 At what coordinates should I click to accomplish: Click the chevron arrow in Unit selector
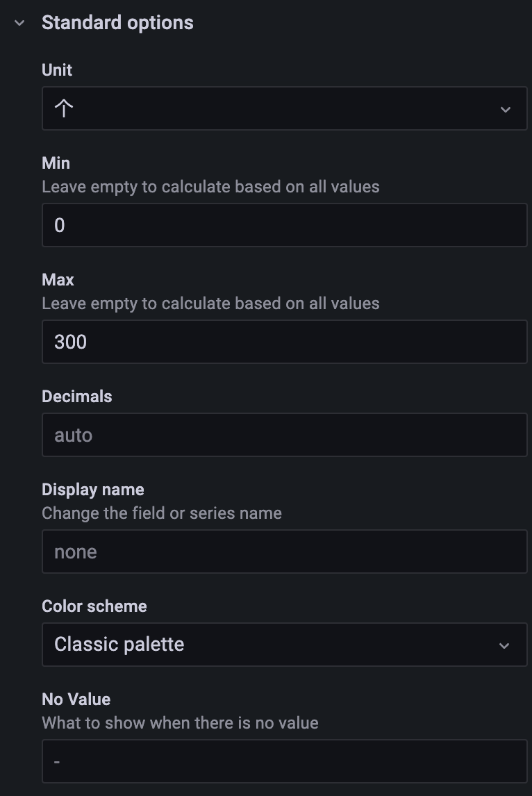point(505,110)
